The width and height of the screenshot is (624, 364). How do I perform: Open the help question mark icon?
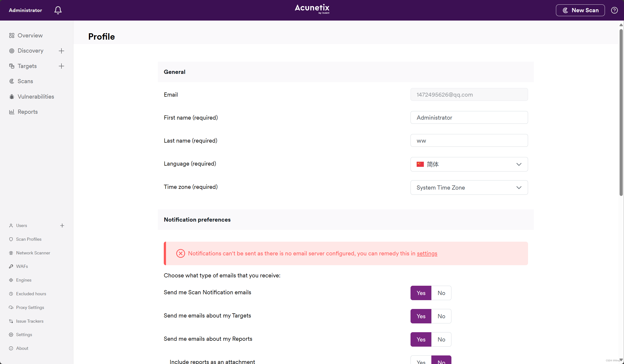pos(614,10)
